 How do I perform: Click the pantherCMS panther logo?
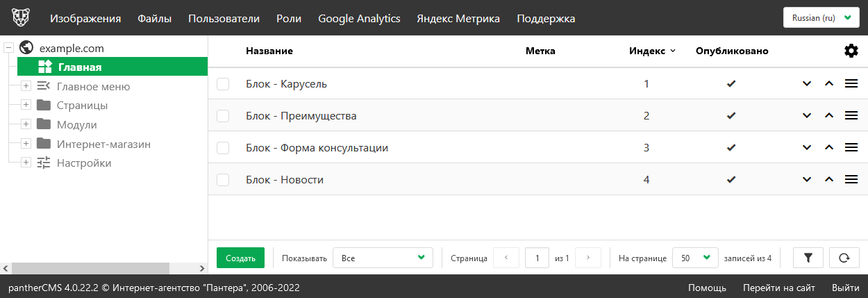(x=22, y=18)
